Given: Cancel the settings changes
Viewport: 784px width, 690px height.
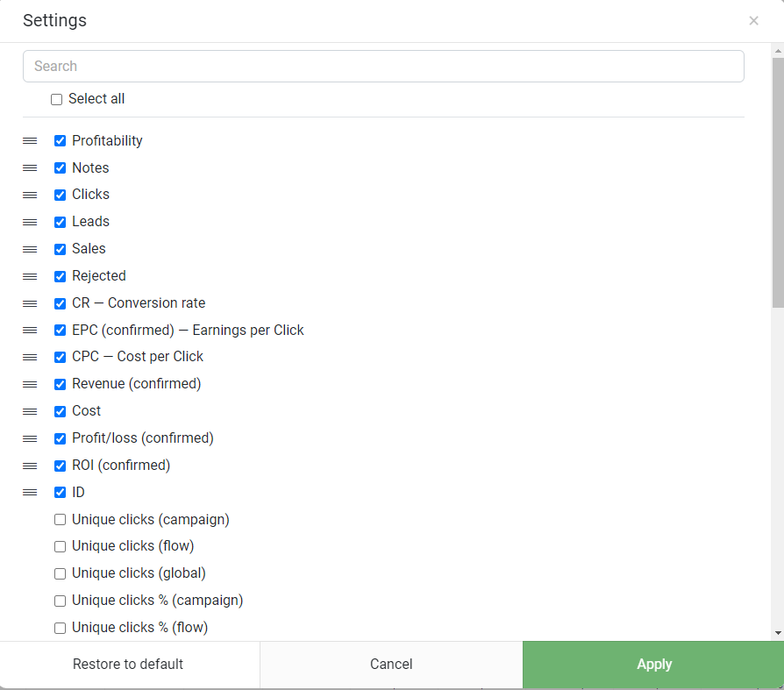Looking at the screenshot, I should tap(391, 665).
